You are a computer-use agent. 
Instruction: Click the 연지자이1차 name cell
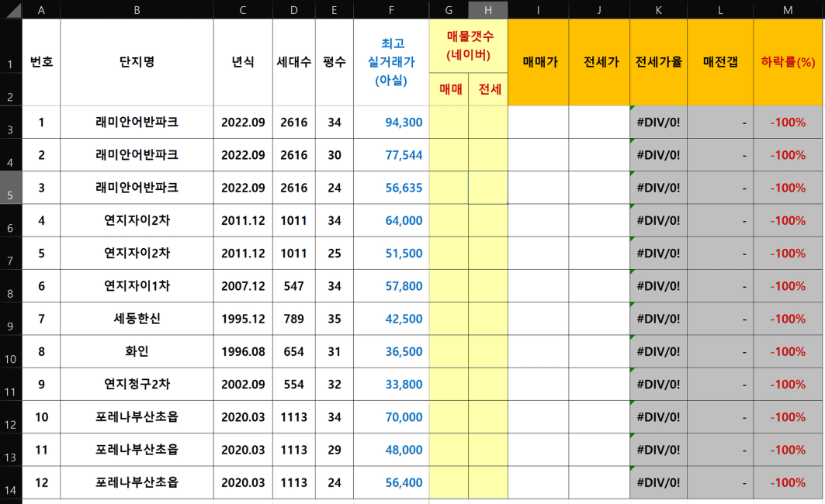point(137,286)
